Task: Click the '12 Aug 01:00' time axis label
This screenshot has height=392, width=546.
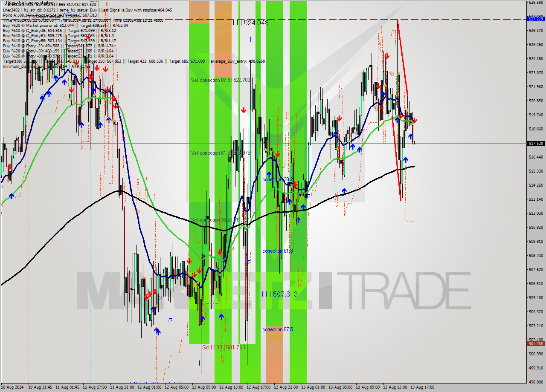Action: pos(149,387)
